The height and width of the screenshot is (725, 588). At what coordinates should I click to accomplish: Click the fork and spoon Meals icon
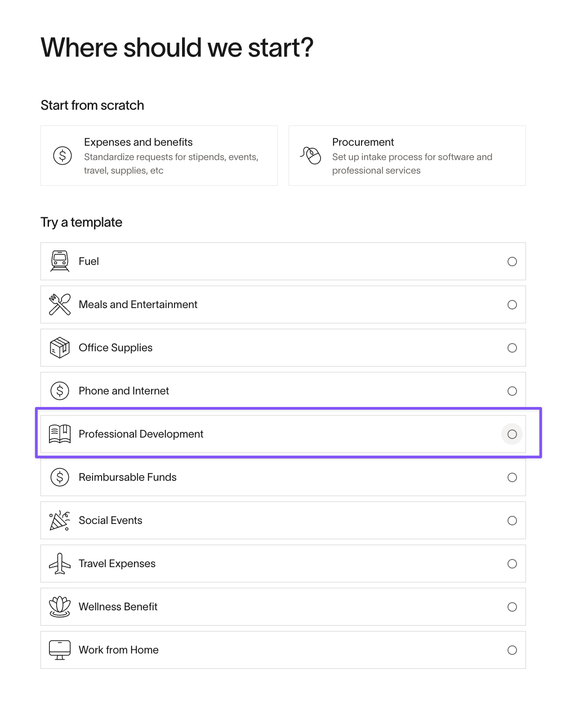click(x=60, y=304)
